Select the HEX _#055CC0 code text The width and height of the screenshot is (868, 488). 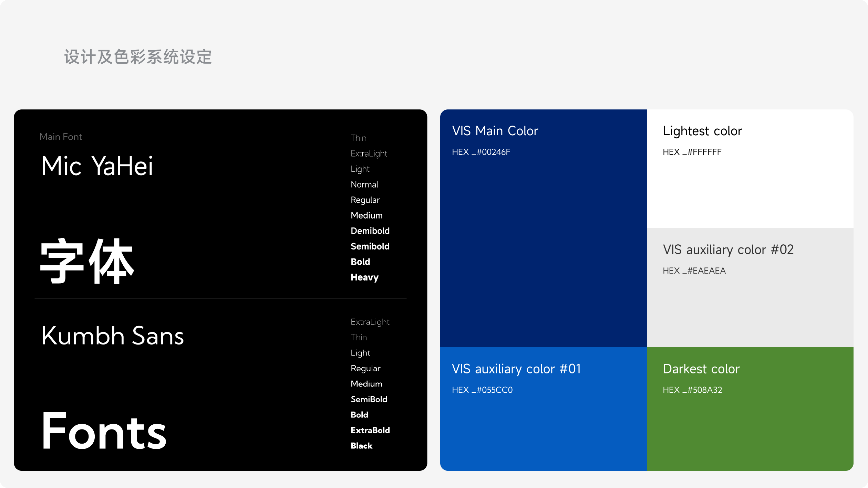coord(482,390)
